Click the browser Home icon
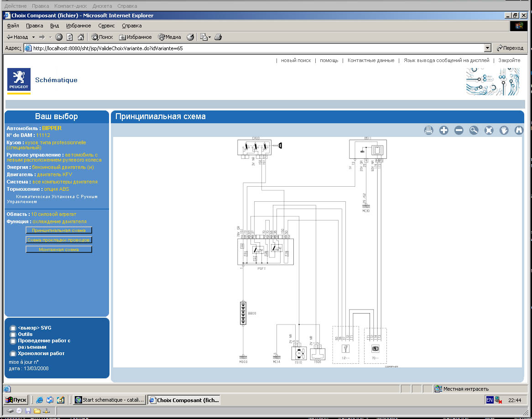This screenshot has width=532, height=419. [81, 37]
